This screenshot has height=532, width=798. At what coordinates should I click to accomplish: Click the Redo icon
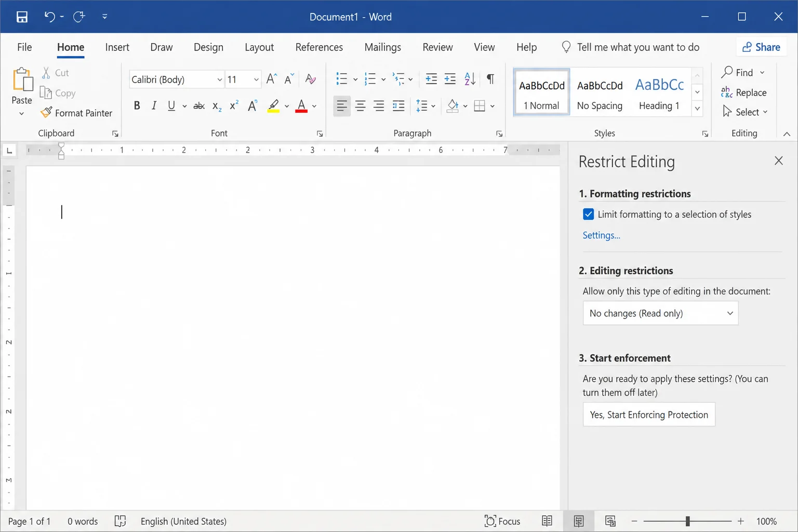coord(79,17)
